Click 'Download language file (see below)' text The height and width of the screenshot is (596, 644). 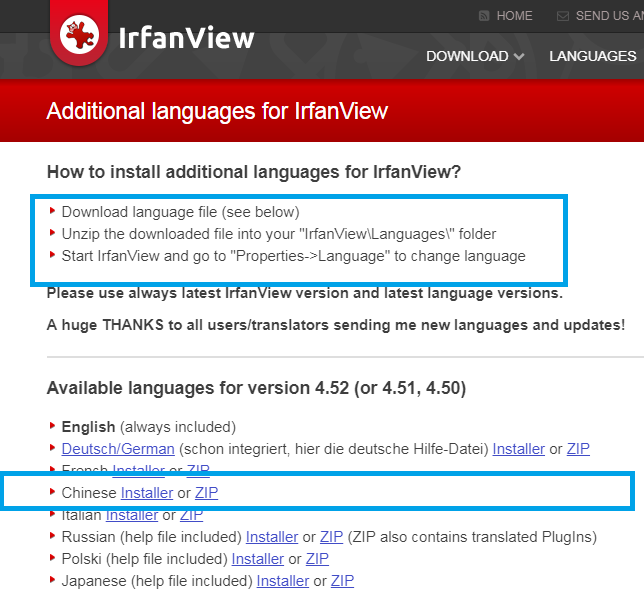pyautogui.click(x=180, y=212)
